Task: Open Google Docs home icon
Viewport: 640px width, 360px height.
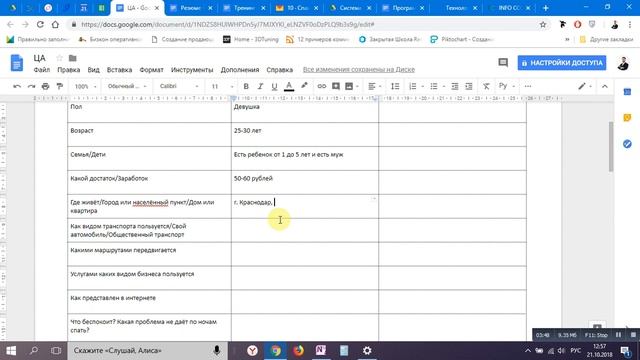Action: [17, 63]
